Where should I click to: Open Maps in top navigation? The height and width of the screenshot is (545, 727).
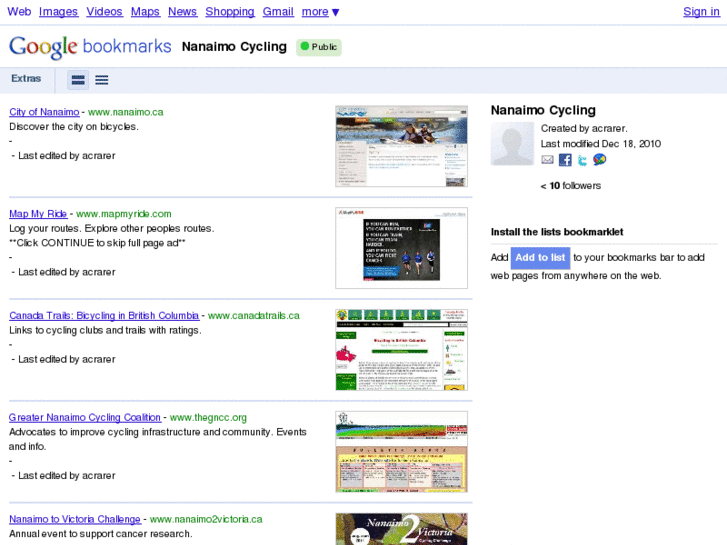[x=145, y=12]
